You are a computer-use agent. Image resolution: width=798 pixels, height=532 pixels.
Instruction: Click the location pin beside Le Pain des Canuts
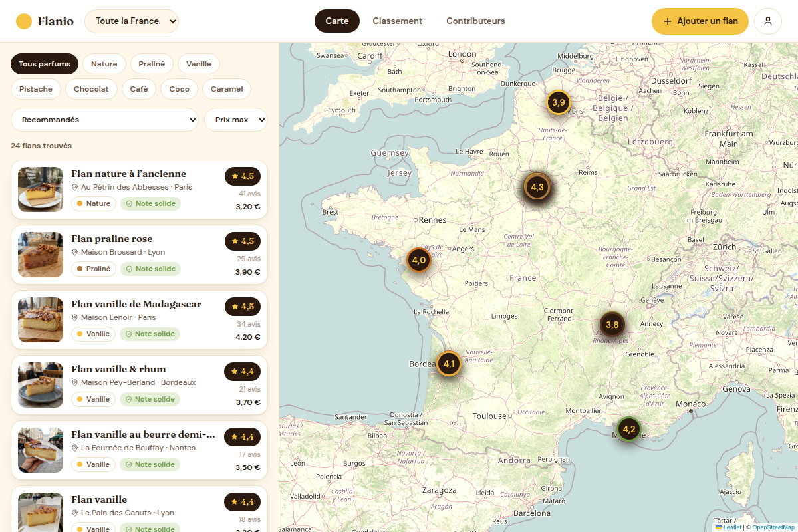[75, 513]
